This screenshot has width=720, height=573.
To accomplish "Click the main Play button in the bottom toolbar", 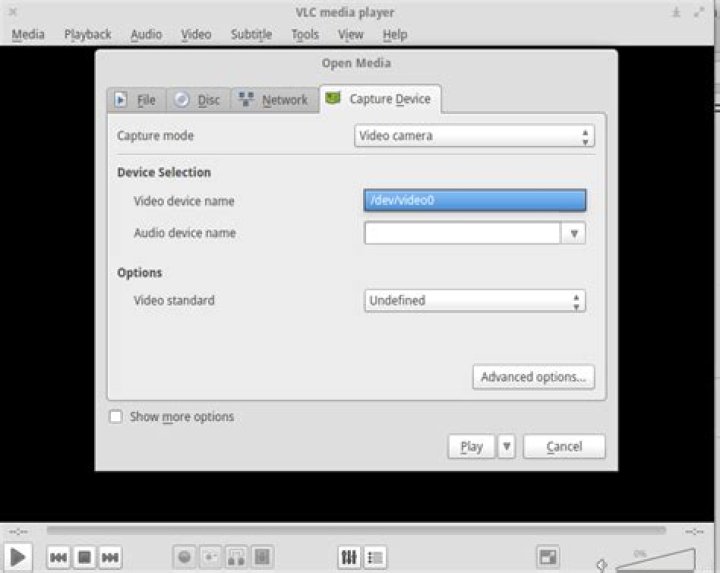I will click(x=17, y=557).
